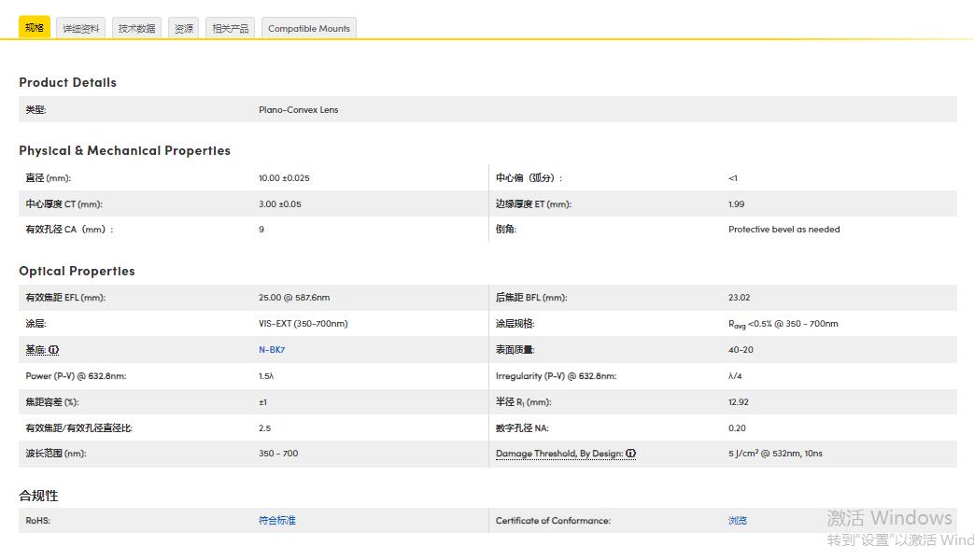The width and height of the screenshot is (974, 560).
Task: Click the Damage Threshold, By Design label
Action: tap(558, 454)
